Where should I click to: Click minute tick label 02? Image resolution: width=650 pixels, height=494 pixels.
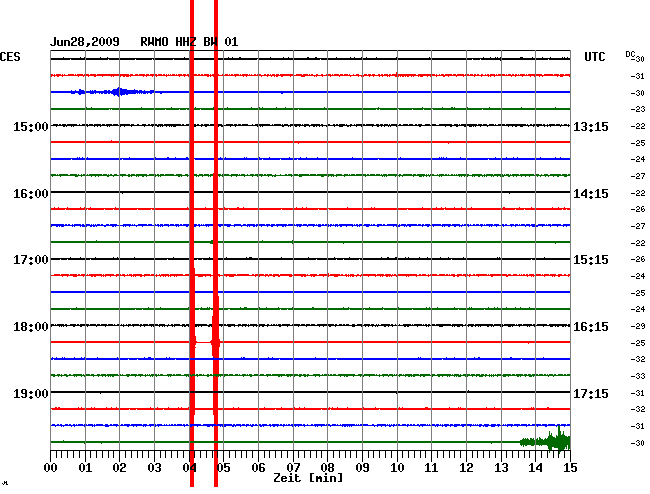click(119, 468)
